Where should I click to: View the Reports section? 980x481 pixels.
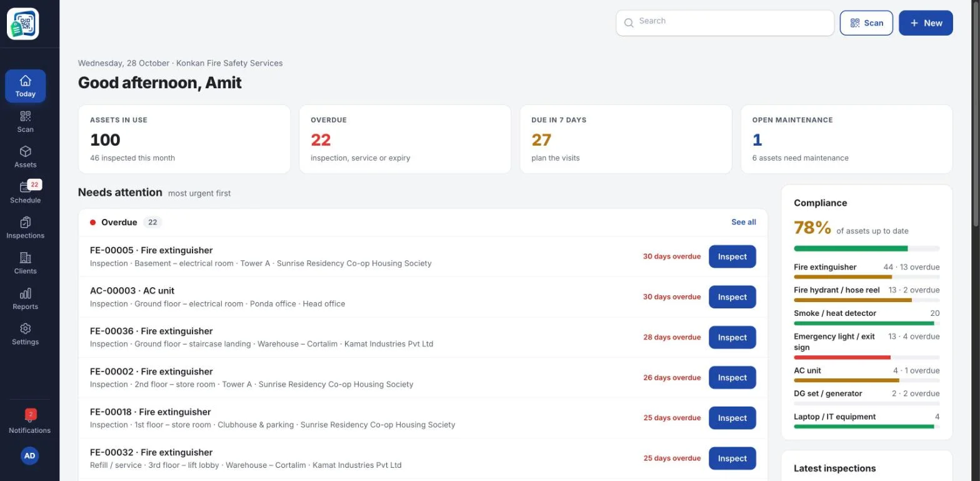click(x=26, y=298)
